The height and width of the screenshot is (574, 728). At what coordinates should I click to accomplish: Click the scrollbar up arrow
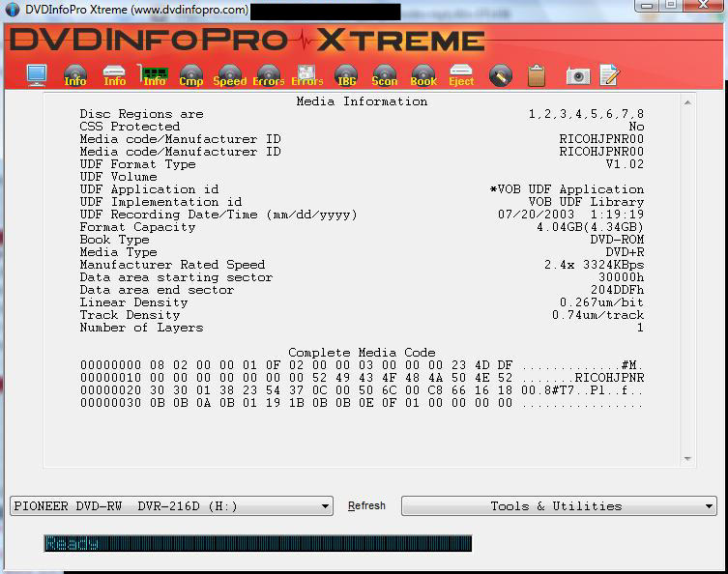(x=687, y=102)
